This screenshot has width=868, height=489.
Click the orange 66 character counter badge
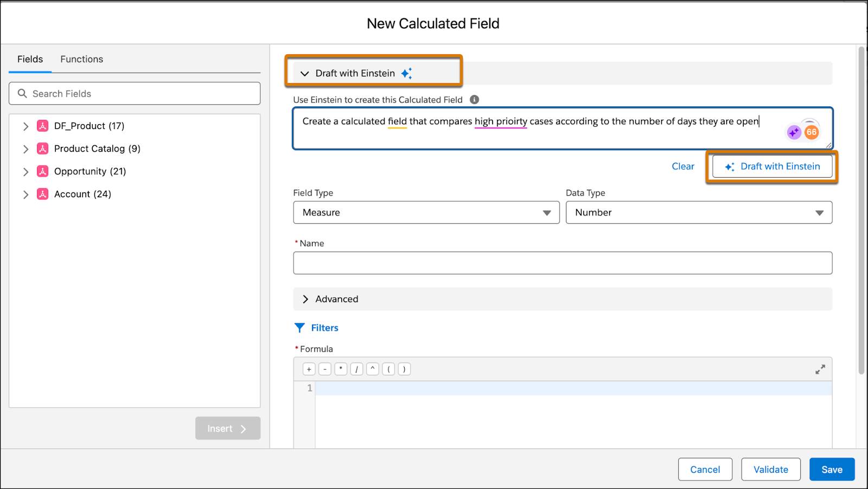[x=811, y=131]
